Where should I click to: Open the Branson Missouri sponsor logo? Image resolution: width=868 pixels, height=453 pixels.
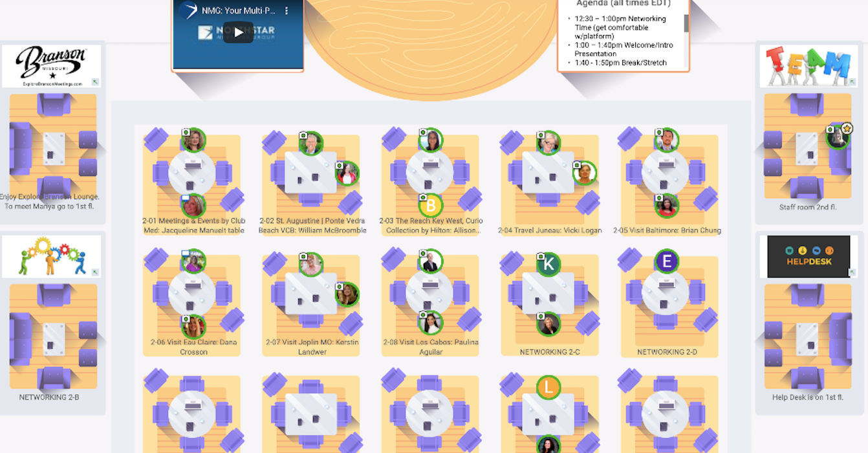51,66
